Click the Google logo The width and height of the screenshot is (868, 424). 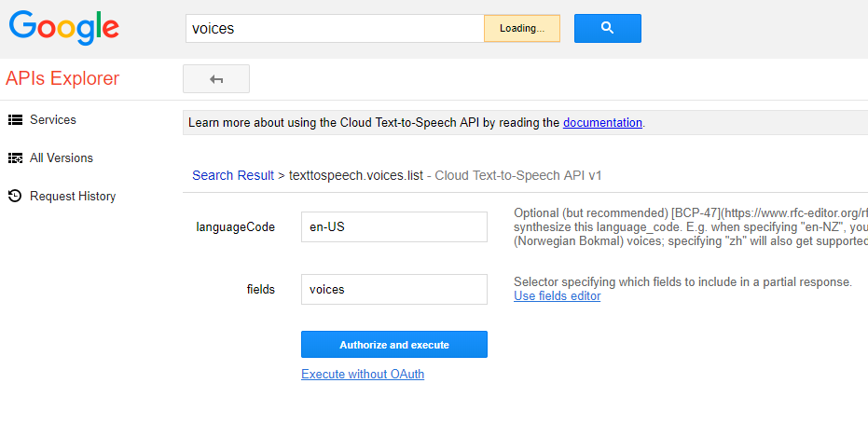63,28
